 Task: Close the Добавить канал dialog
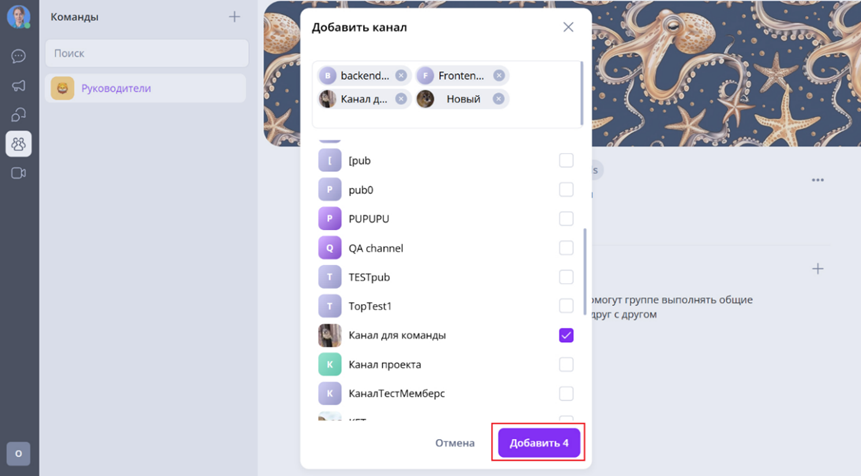568,27
